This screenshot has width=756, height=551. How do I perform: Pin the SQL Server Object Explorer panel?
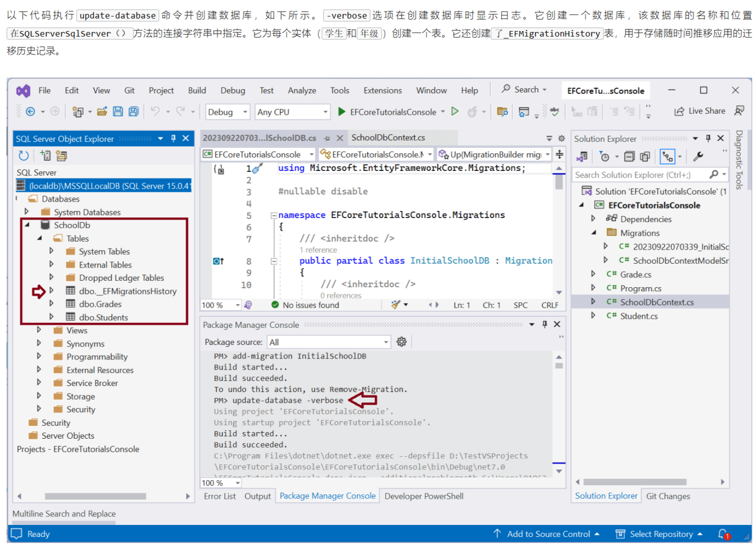[x=174, y=138]
